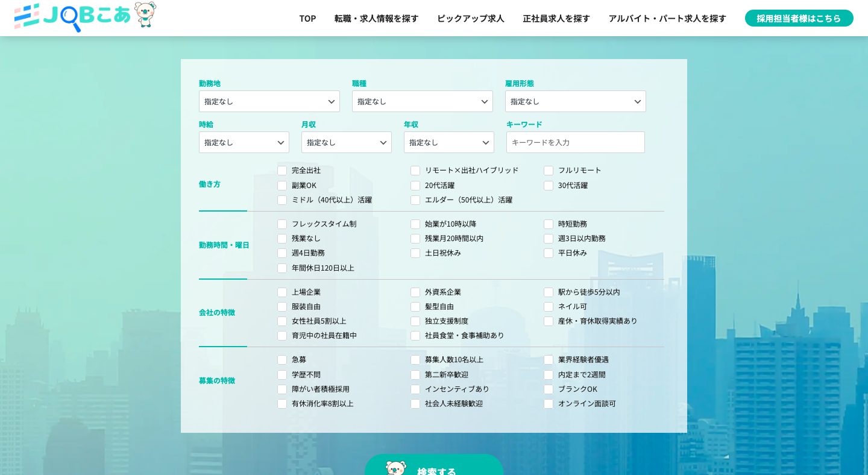Check the 外資系企業 option
This screenshot has height=475, width=868.
coord(415,292)
